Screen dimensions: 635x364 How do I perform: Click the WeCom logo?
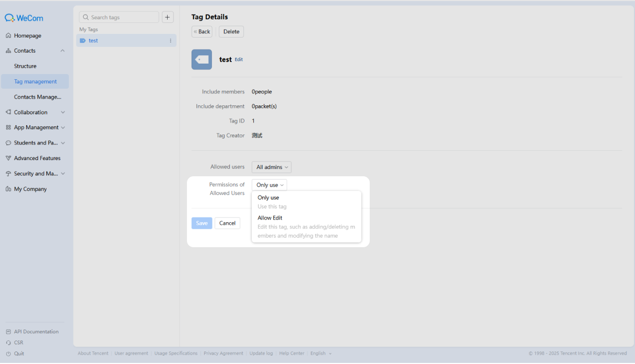pos(24,18)
